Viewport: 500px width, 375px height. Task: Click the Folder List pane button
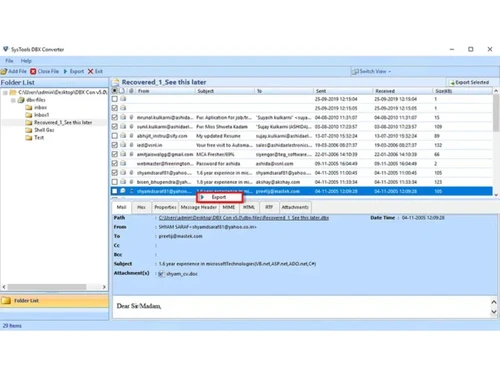pyautogui.click(x=54, y=301)
